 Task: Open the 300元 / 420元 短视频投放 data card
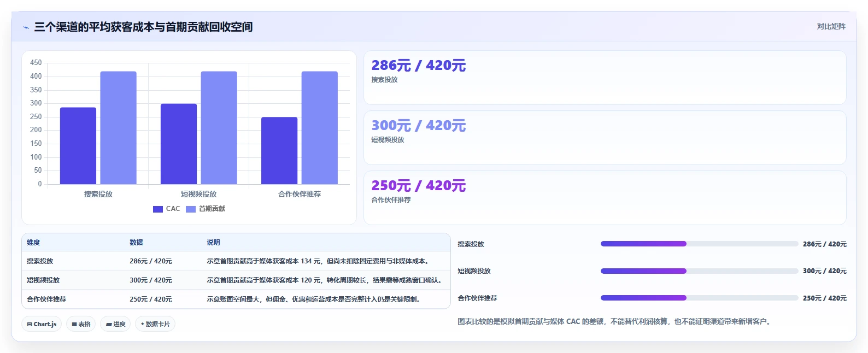(x=605, y=138)
